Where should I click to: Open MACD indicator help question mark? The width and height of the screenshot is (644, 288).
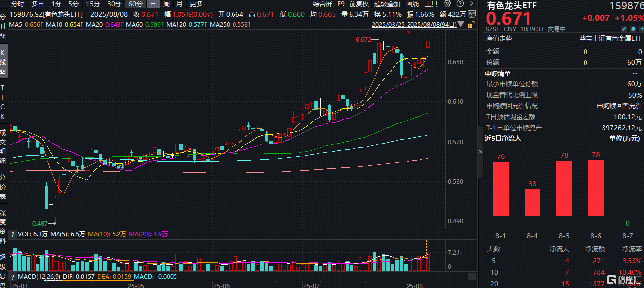[x=13, y=276]
